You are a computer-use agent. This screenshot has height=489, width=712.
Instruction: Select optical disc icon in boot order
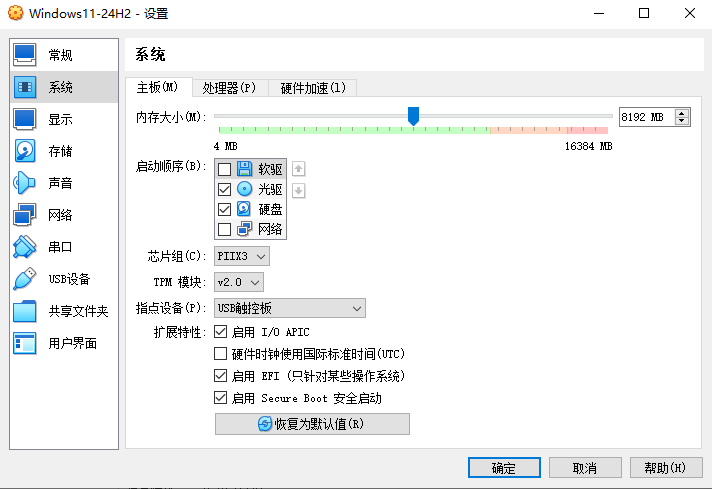pyautogui.click(x=244, y=189)
